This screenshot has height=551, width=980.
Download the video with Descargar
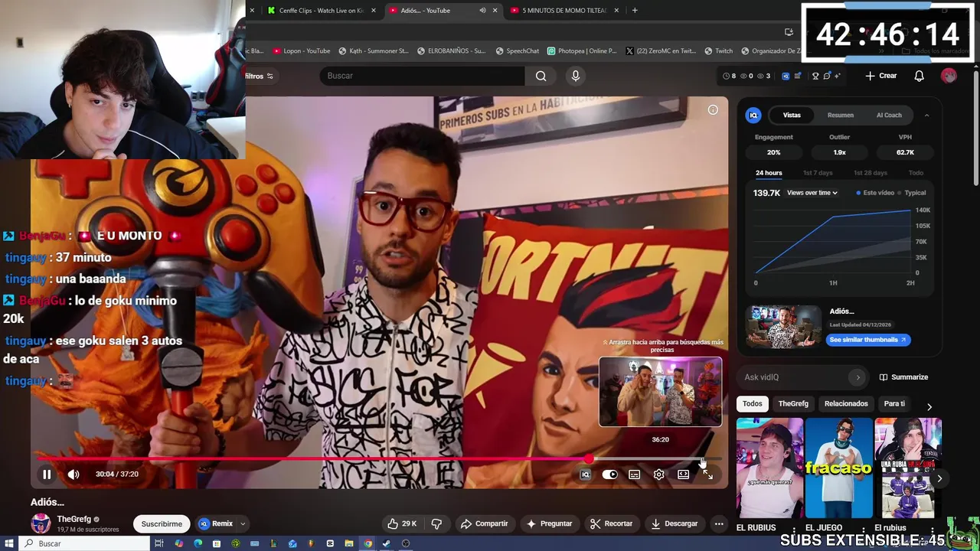[674, 523]
